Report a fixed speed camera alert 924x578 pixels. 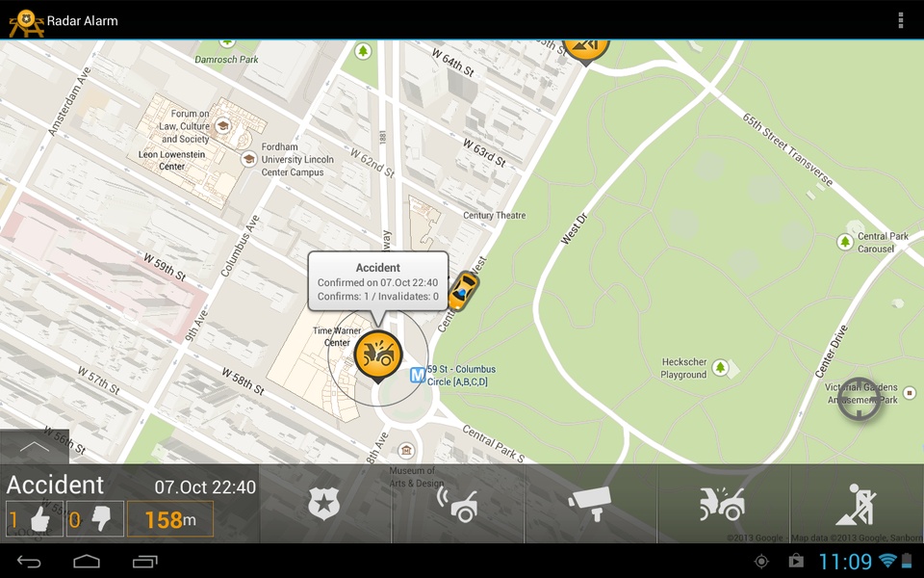point(590,504)
